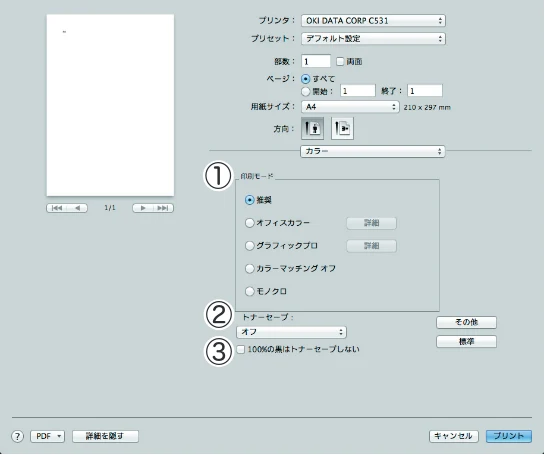Click the 詳細を隠す button
This screenshot has height=455, width=545.
click(105, 436)
